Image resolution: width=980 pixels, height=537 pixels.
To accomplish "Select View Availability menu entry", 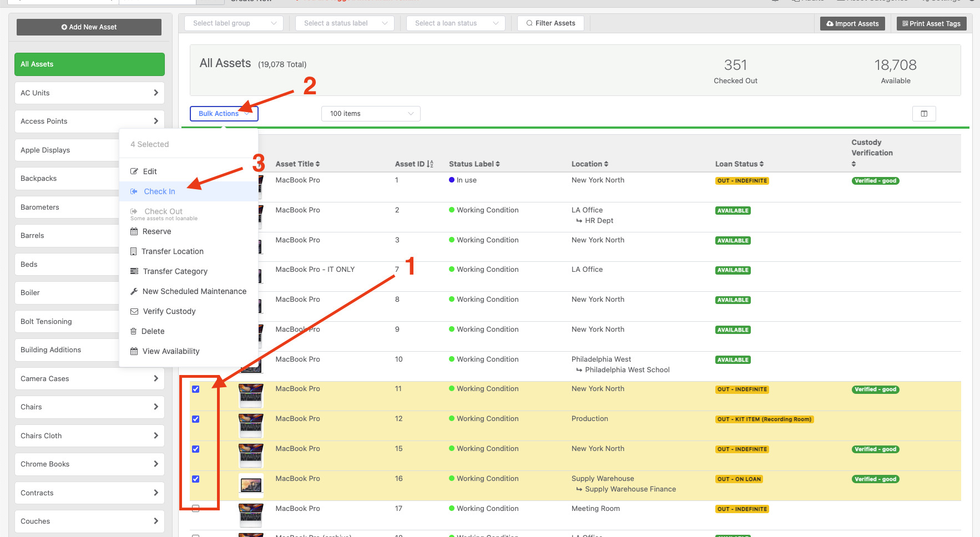I will point(171,351).
